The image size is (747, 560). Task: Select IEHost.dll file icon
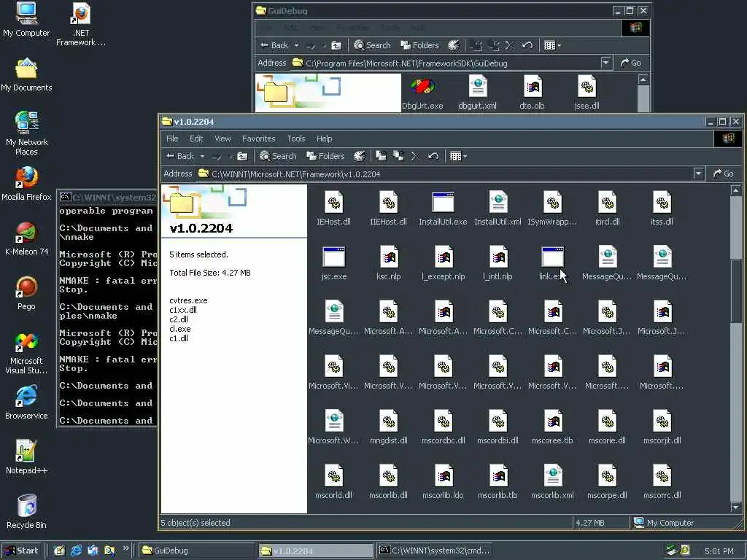333,202
